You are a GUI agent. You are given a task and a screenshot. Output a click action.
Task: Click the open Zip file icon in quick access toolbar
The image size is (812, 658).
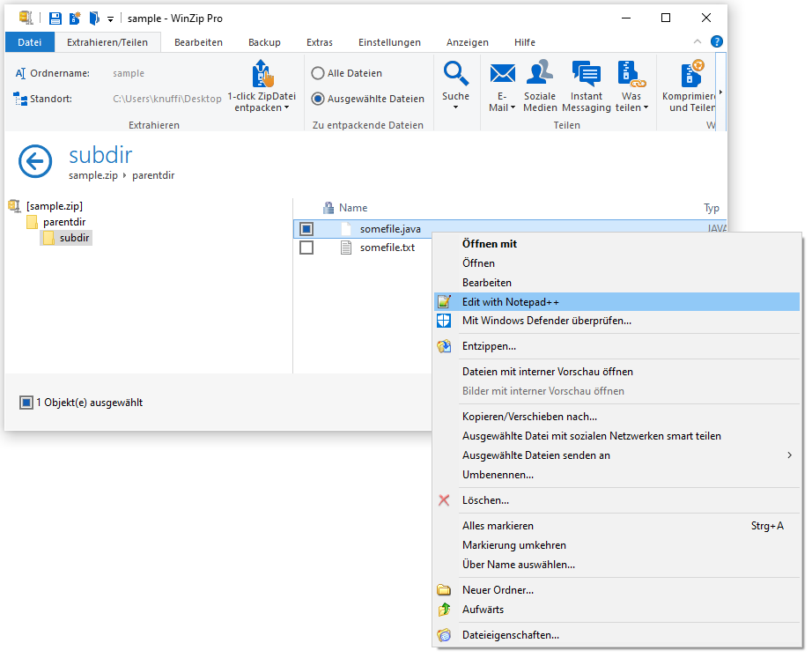(93, 18)
